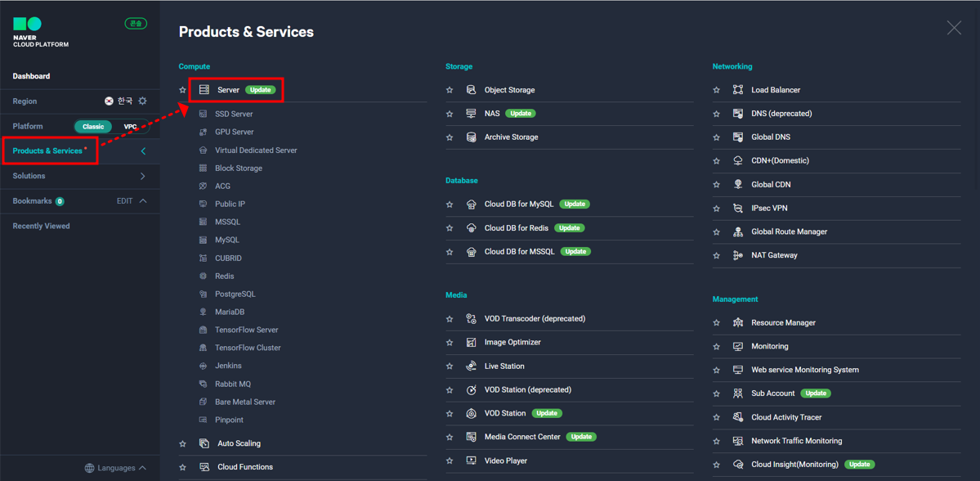The image size is (980, 481).
Task: Click the Sub Account icon
Action: (x=738, y=393)
